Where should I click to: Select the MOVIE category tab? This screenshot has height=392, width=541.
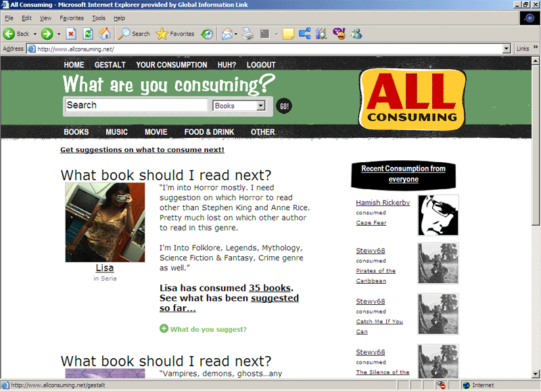coord(156,132)
